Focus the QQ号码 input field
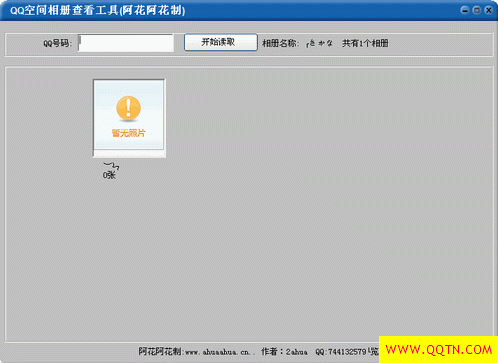Viewport: 498px width, 363px height. (x=126, y=43)
